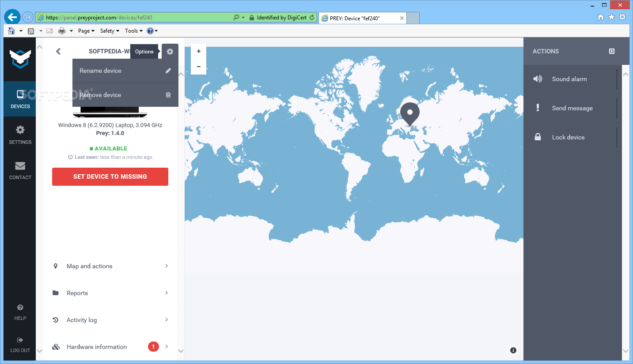Open a new browser tab

pyautogui.click(x=413, y=18)
